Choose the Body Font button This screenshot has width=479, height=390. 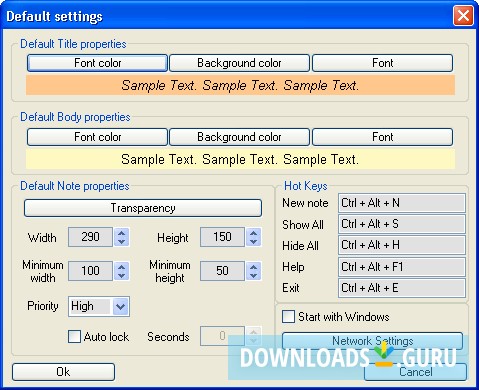click(x=382, y=137)
